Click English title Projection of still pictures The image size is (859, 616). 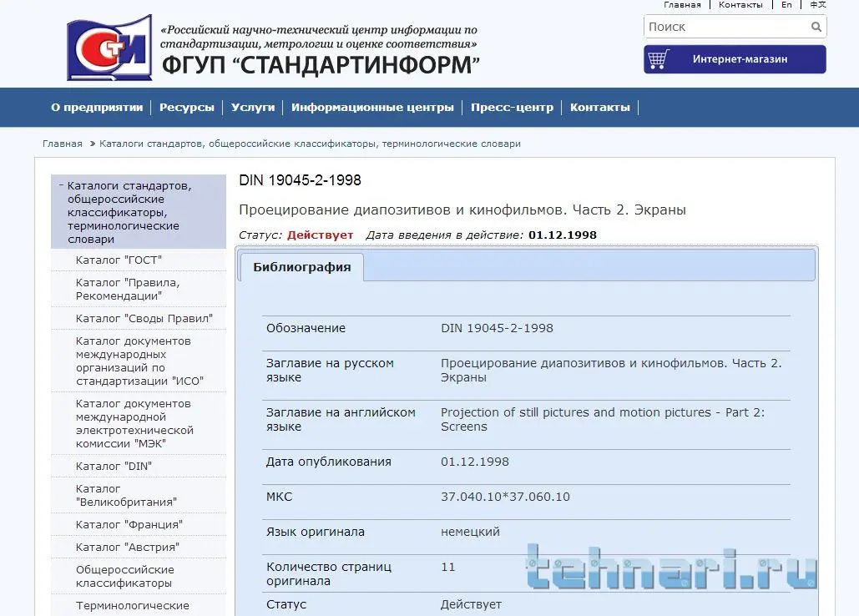[603, 419]
